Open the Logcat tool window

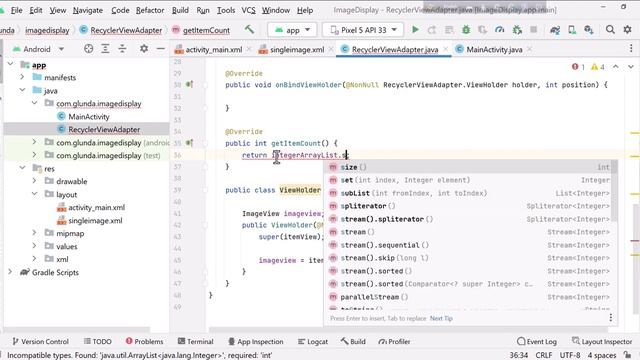pos(313,341)
